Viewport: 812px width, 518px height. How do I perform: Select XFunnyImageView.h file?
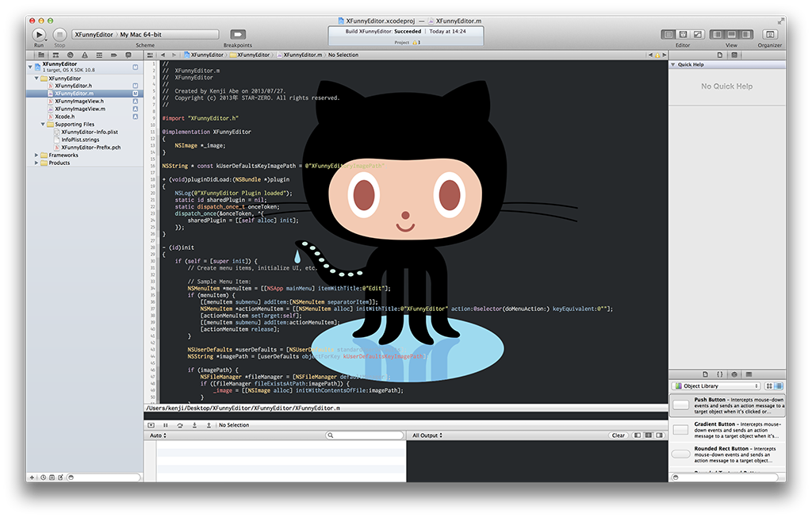[79, 102]
